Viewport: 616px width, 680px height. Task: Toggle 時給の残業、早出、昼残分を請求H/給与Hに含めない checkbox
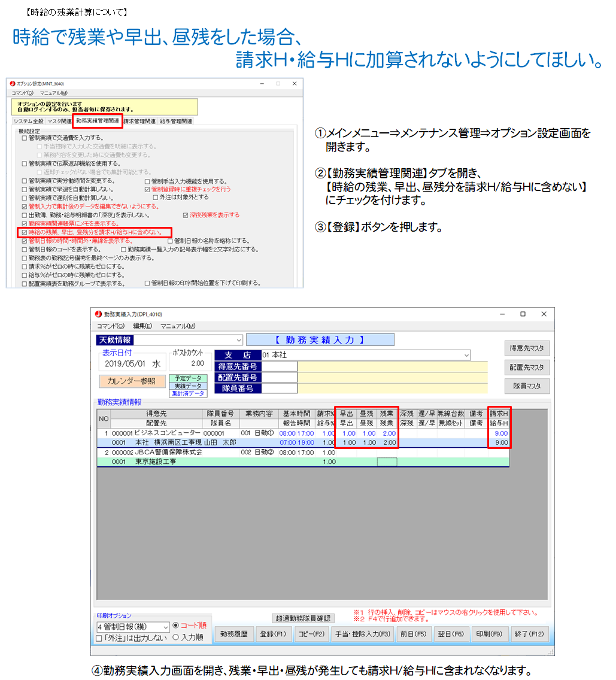(x=25, y=232)
